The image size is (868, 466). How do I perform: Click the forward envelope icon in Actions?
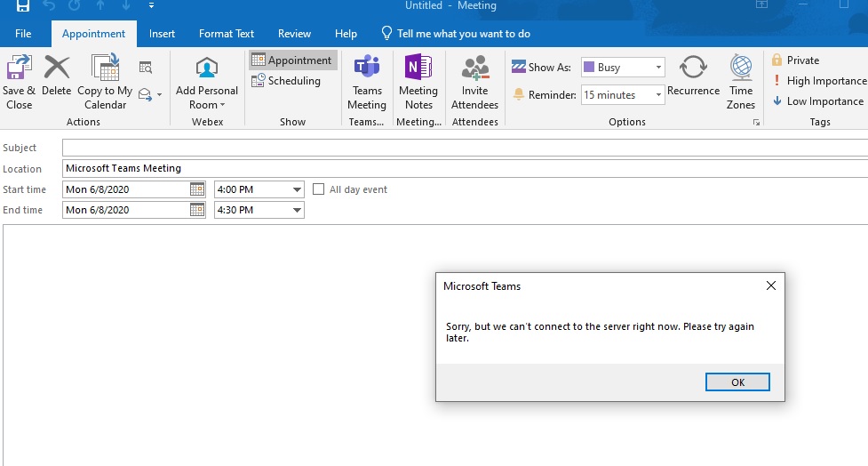(145, 94)
